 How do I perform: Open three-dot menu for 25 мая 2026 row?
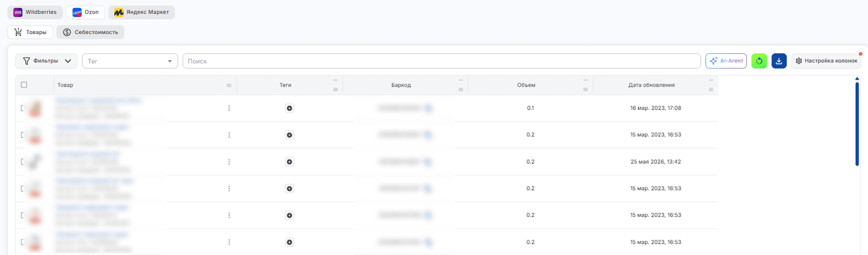pyautogui.click(x=229, y=162)
